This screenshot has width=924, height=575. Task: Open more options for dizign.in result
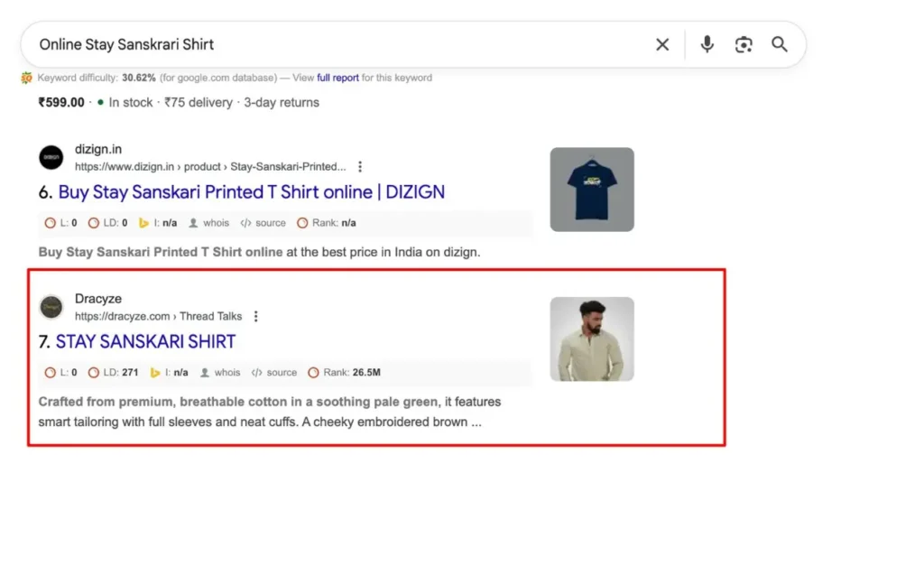[x=360, y=167]
